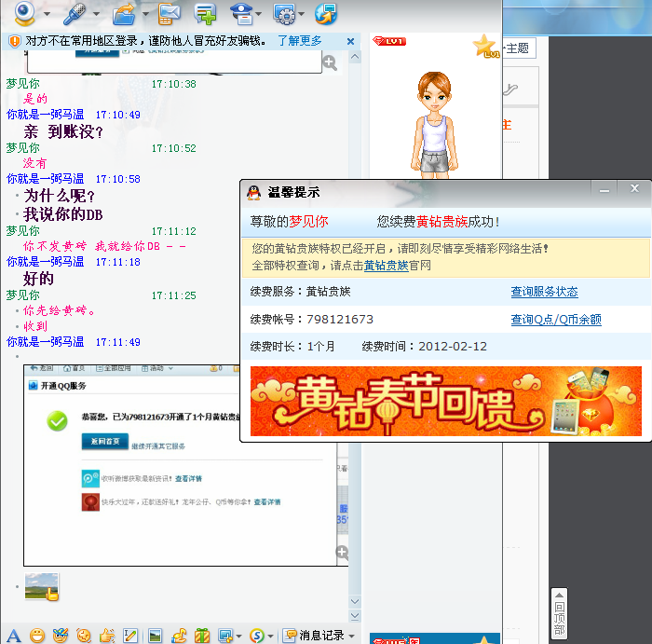Click the send file folder icon
Image resolution: width=652 pixels, height=644 pixels.
coord(124,14)
